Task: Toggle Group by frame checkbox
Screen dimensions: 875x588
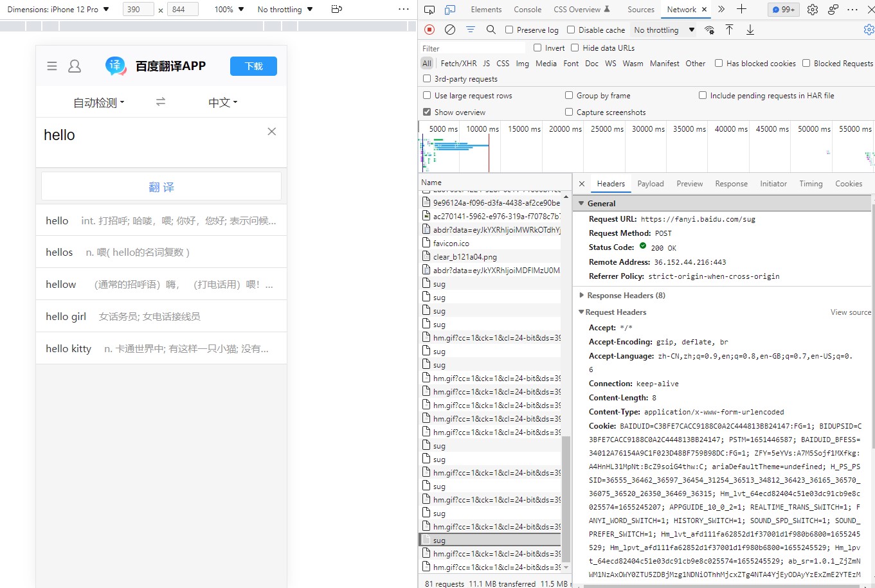Action: click(569, 95)
